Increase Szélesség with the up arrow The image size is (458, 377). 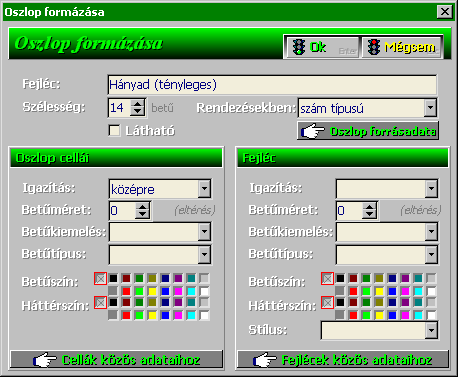(x=138, y=104)
